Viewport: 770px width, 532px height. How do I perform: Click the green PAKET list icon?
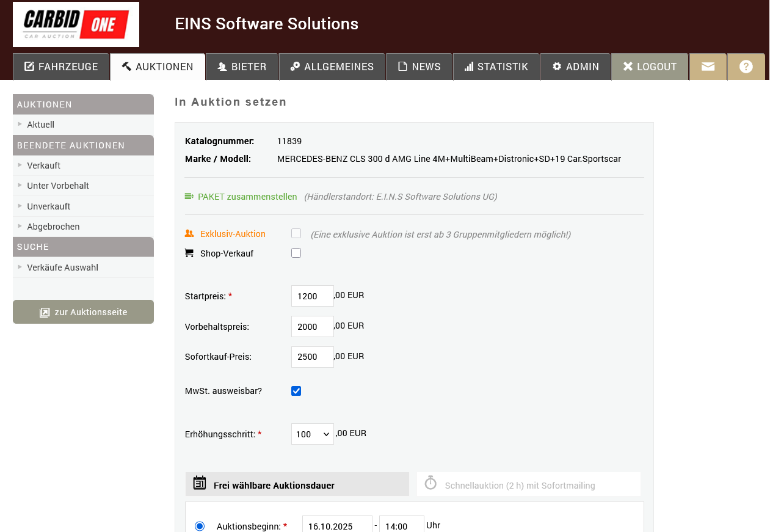pyautogui.click(x=189, y=197)
